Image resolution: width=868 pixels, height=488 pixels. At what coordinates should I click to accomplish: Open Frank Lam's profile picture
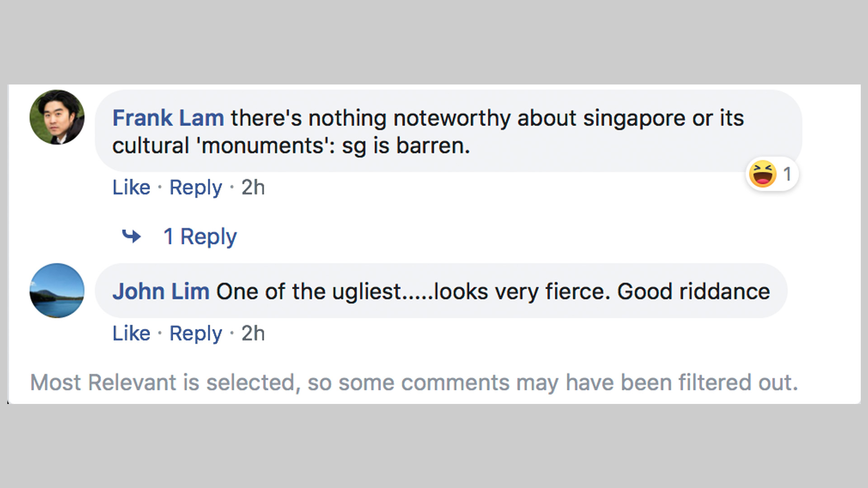pyautogui.click(x=57, y=117)
